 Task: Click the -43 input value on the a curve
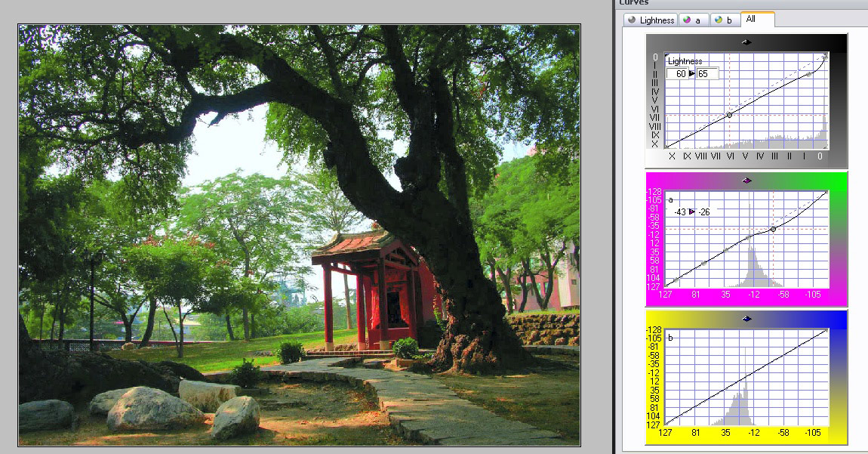[x=680, y=212]
